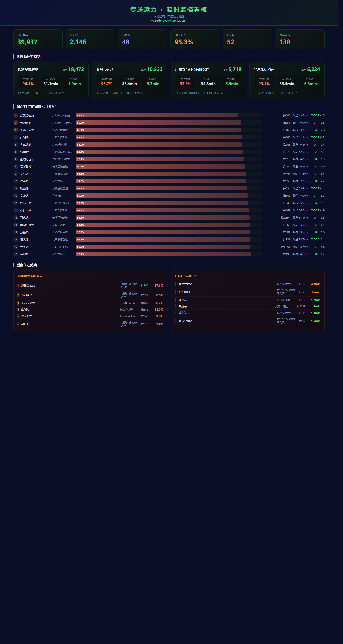Click rank badge 1 in the T8 ranking list

pyautogui.click(x=15, y=115)
